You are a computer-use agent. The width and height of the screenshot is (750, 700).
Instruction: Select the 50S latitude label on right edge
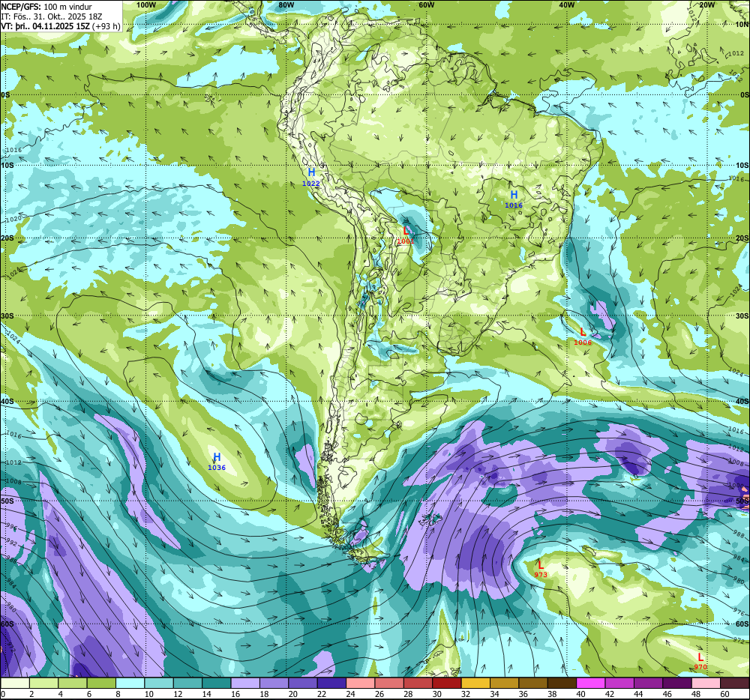(x=742, y=501)
